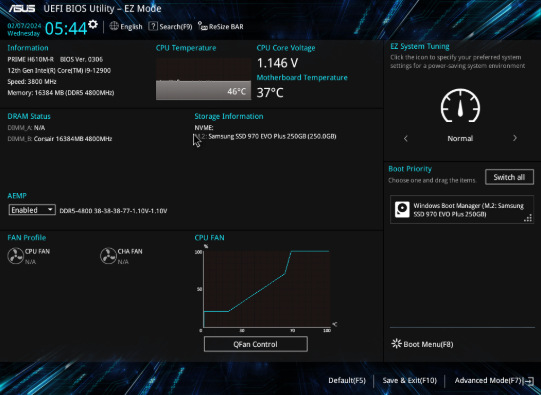Click the Windows Boot Manager disk icon
Image resolution: width=541 pixels, height=395 pixels.
(x=402, y=210)
